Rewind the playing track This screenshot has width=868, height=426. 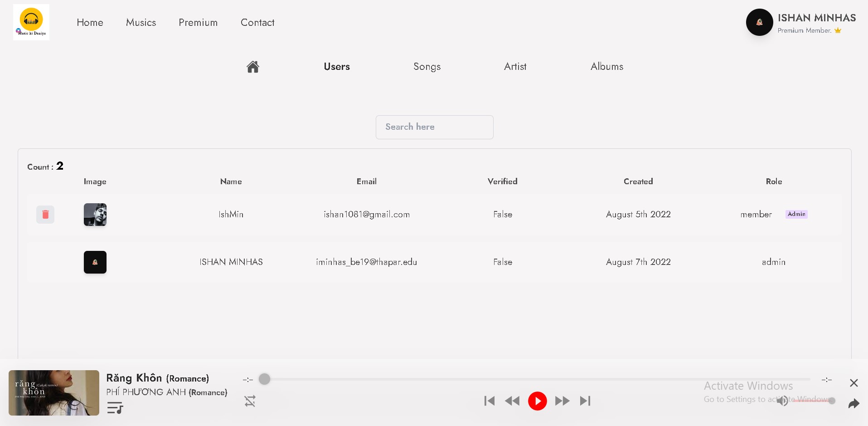[x=512, y=401]
